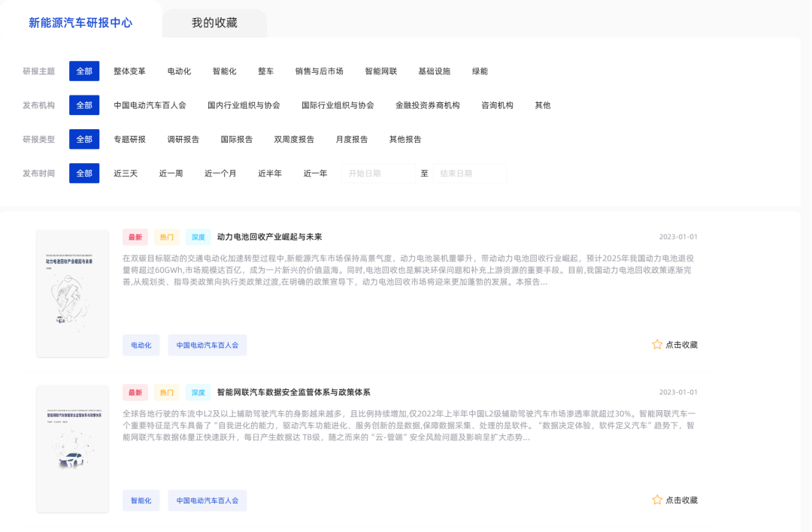This screenshot has height=532, width=812.
Task: Open the 动力电池回收产业崛起与未来 cover thumbnail
Action: pyautogui.click(x=73, y=293)
